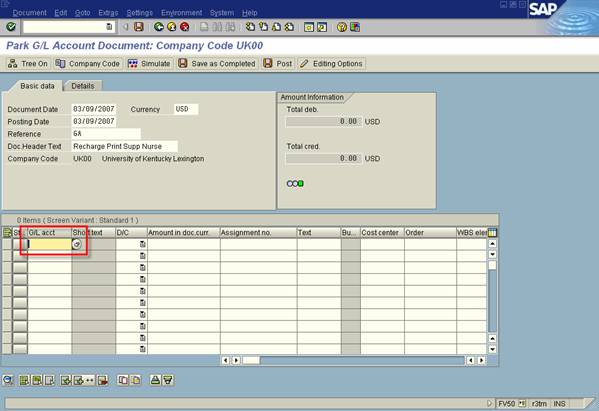Click the Simulate button
Viewport: 599px width, 411px height.
click(x=149, y=64)
